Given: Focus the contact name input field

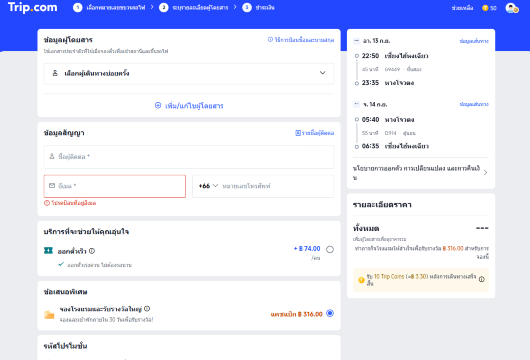Looking at the screenshot, I should tap(189, 157).
